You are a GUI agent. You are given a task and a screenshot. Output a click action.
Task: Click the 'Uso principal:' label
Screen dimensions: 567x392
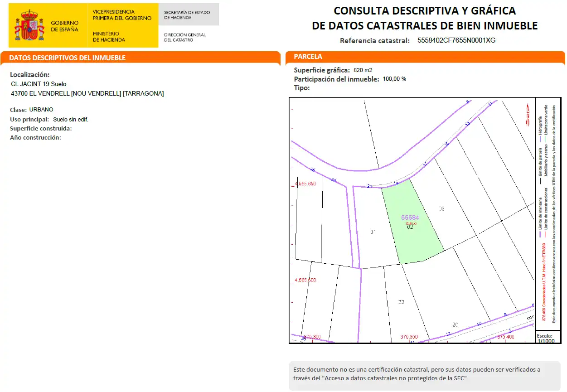click(x=29, y=120)
